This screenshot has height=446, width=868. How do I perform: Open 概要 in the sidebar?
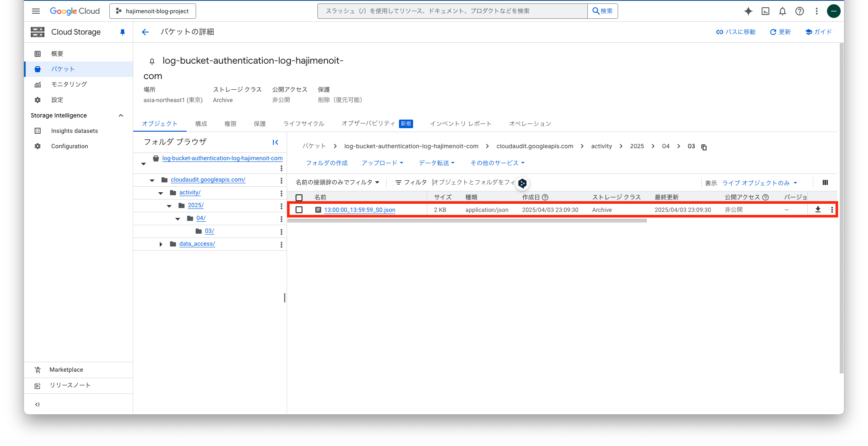(79, 54)
